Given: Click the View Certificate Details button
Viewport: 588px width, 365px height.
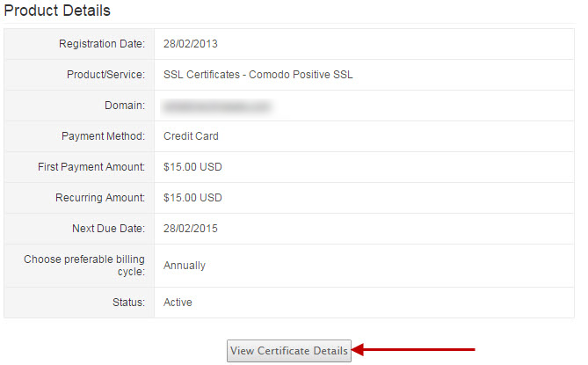Looking at the screenshot, I should (x=289, y=351).
